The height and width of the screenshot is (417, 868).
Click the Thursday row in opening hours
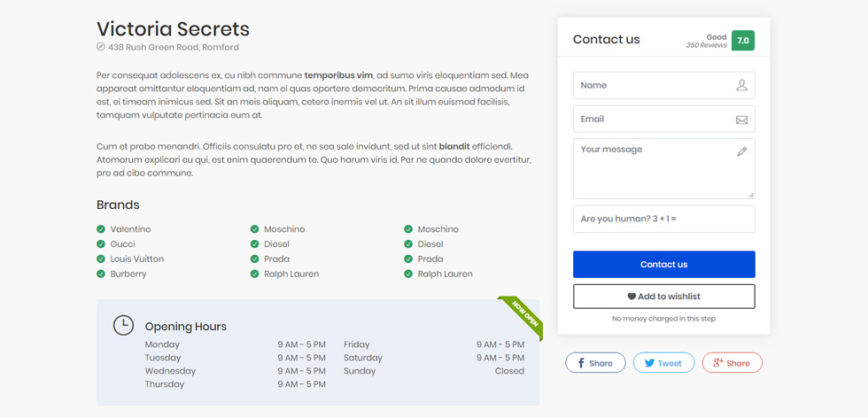(236, 384)
